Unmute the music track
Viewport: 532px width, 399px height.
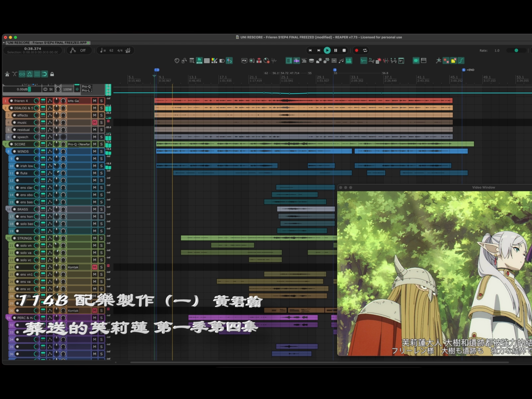[x=95, y=122]
